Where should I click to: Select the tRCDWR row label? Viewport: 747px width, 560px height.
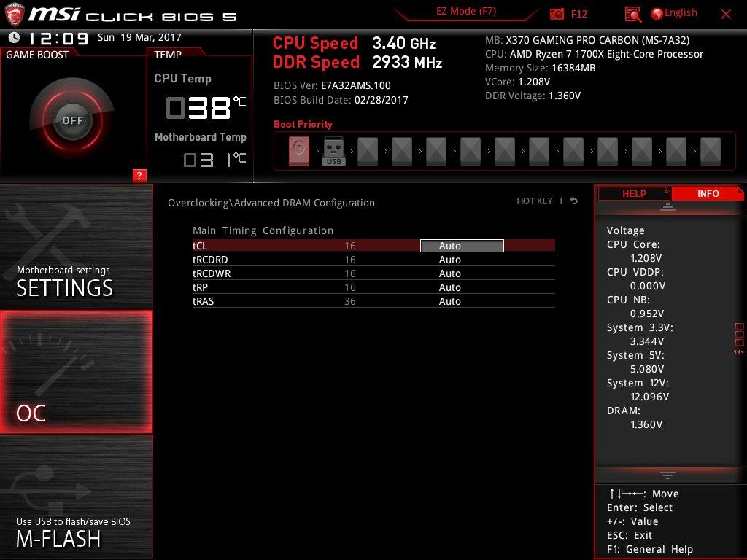pyautogui.click(x=212, y=273)
